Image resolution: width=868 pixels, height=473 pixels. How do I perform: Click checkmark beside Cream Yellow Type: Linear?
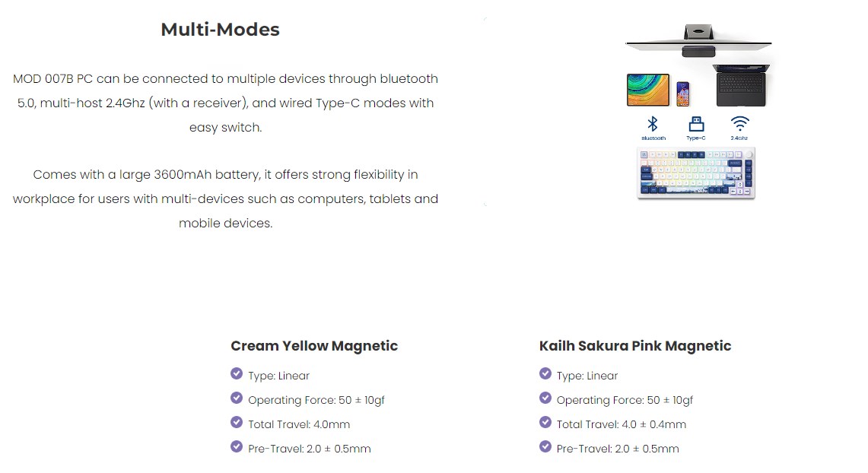click(237, 373)
